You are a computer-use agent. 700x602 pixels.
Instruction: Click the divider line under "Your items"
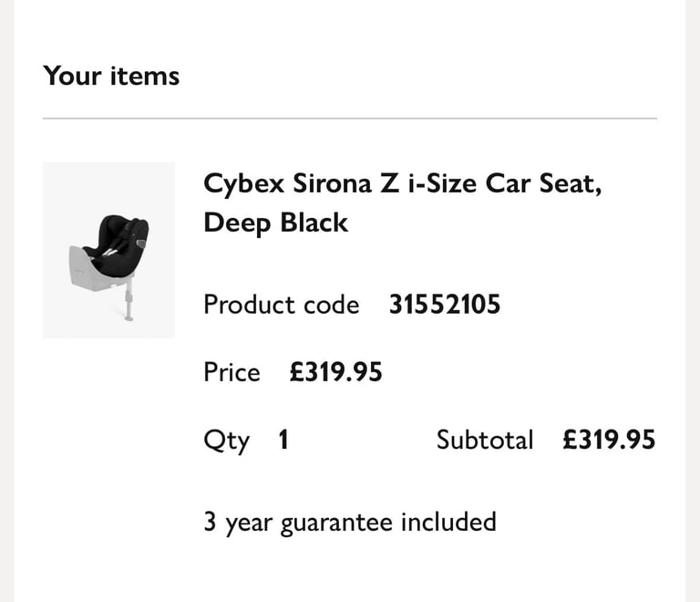click(349, 119)
